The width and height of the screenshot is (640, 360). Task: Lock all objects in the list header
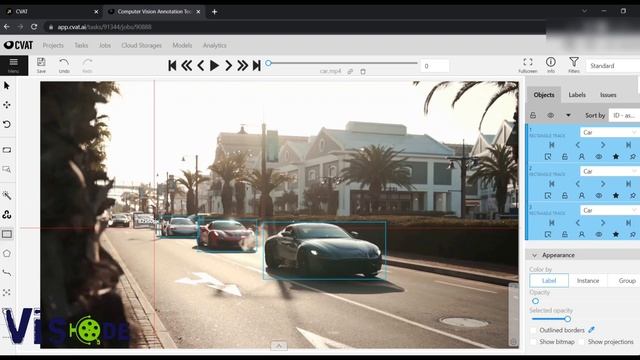(x=533, y=116)
